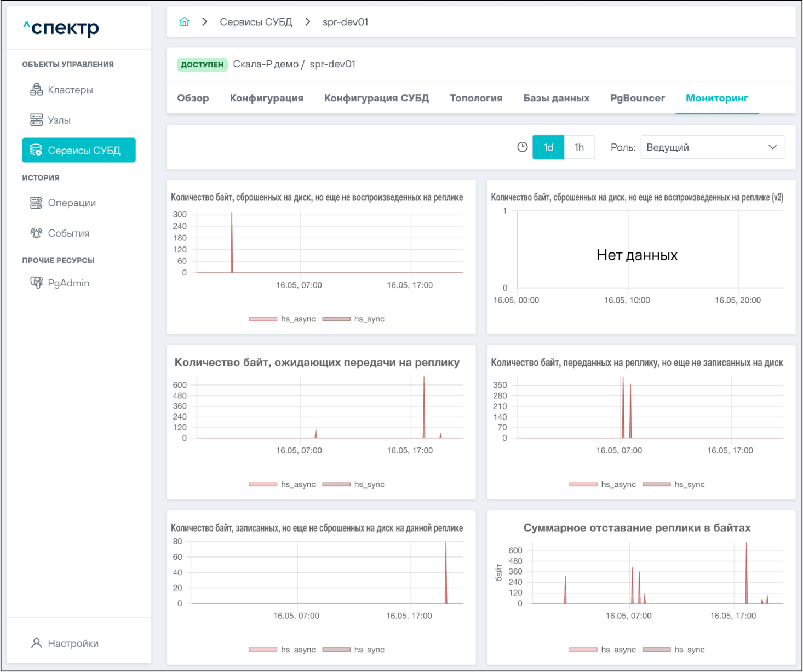Click the События alarm icon

36,233
